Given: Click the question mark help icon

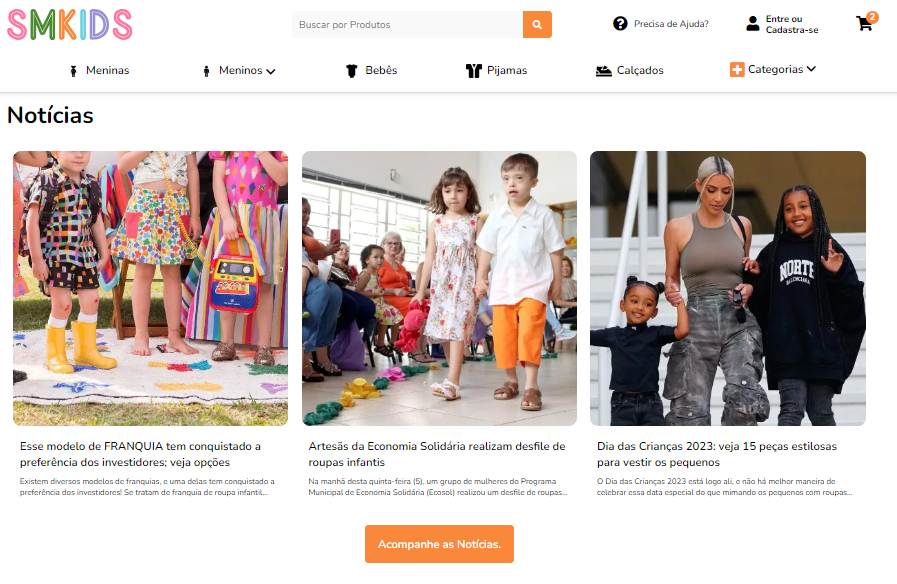Looking at the screenshot, I should (620, 23).
